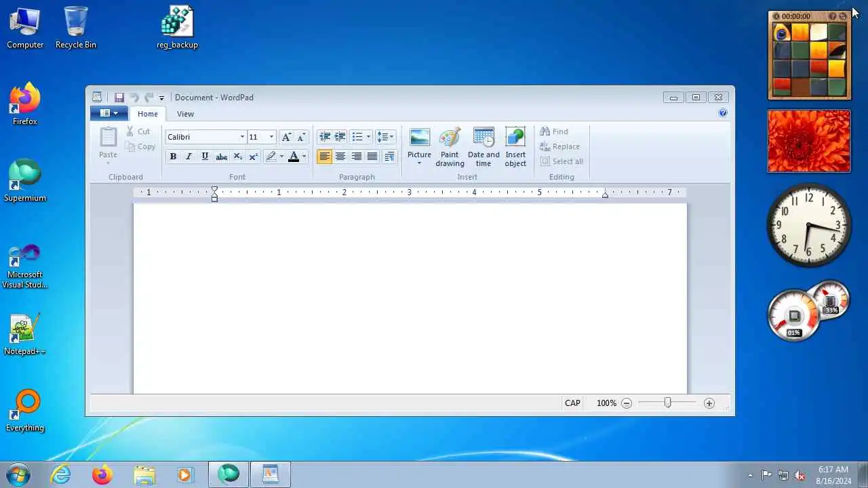Open the Notepad++ desktop shortcut
The image size is (868, 488).
pos(24,335)
